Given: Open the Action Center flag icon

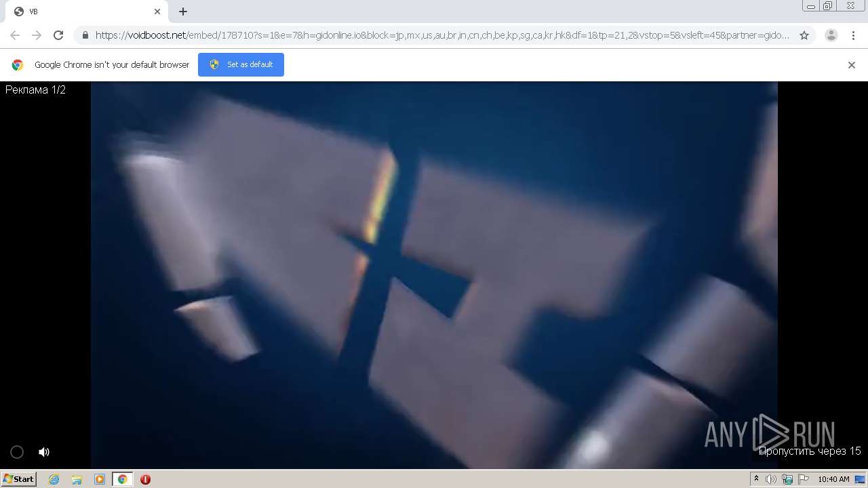Looking at the screenshot, I should click(804, 479).
